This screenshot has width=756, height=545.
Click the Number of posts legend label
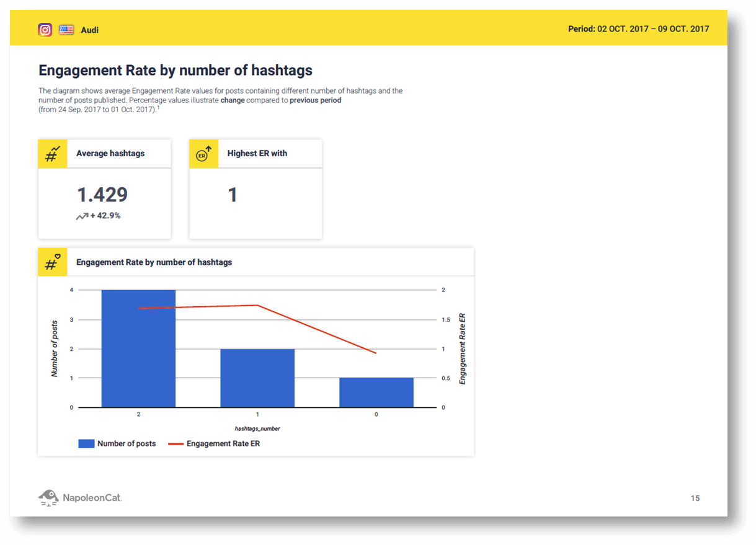[127, 444]
